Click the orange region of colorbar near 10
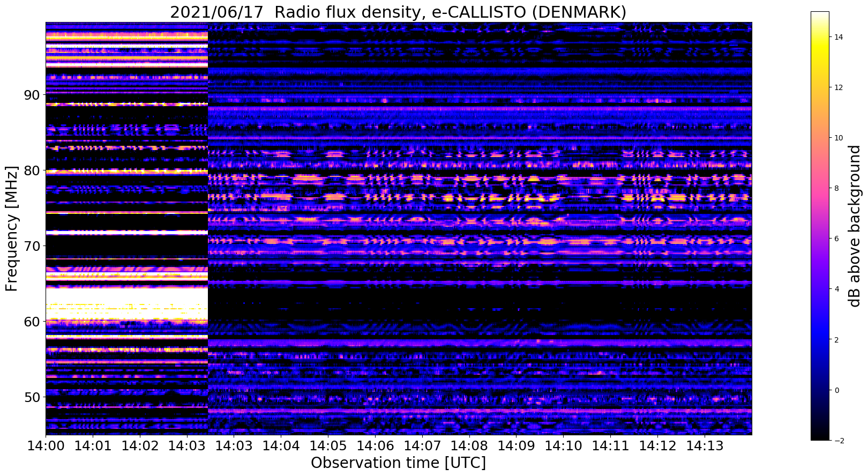Screen dimensions: 868x476 point(820,138)
